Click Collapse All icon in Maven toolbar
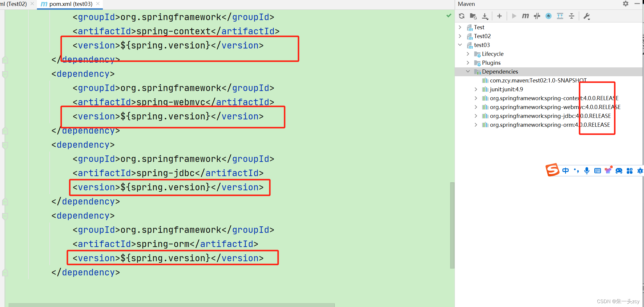Viewport: 644px width, 307px height. pos(572,16)
